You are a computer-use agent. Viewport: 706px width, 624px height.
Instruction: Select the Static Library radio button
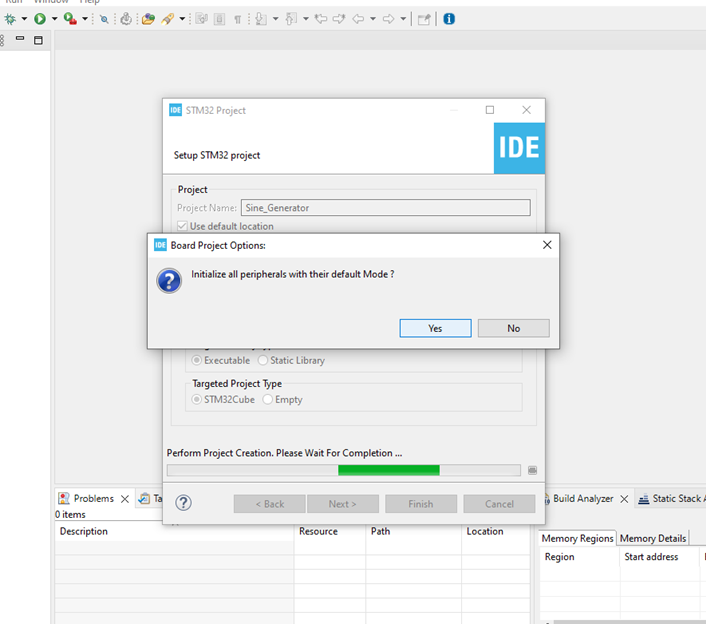pyautogui.click(x=263, y=360)
